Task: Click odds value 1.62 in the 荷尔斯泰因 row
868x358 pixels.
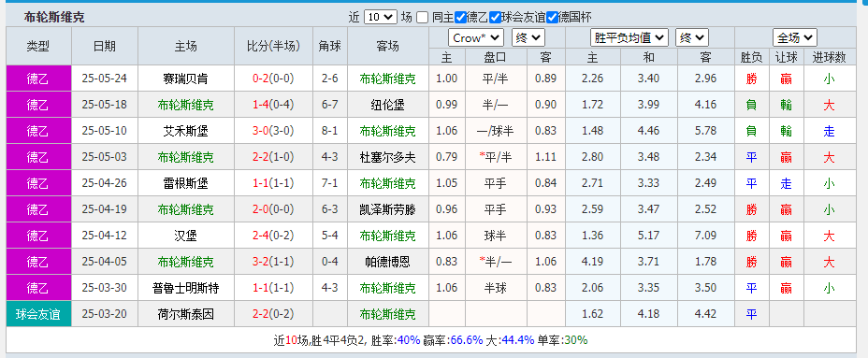Action: (x=592, y=314)
